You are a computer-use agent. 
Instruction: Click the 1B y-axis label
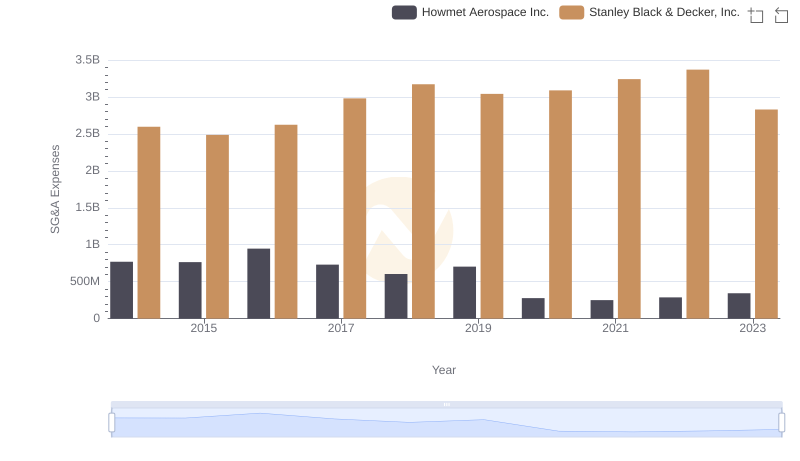point(92,244)
